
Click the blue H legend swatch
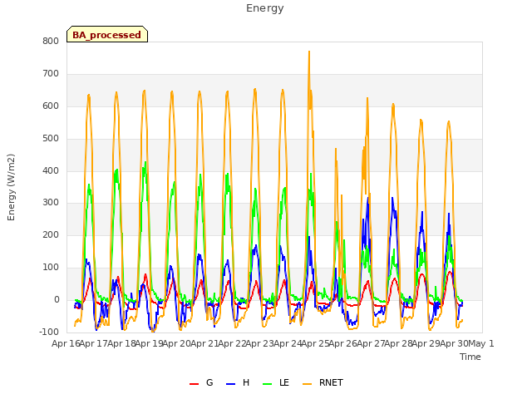[x=230, y=383]
